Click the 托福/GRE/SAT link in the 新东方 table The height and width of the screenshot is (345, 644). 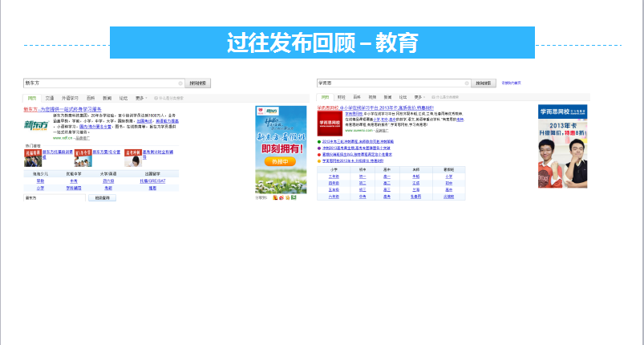152,181
